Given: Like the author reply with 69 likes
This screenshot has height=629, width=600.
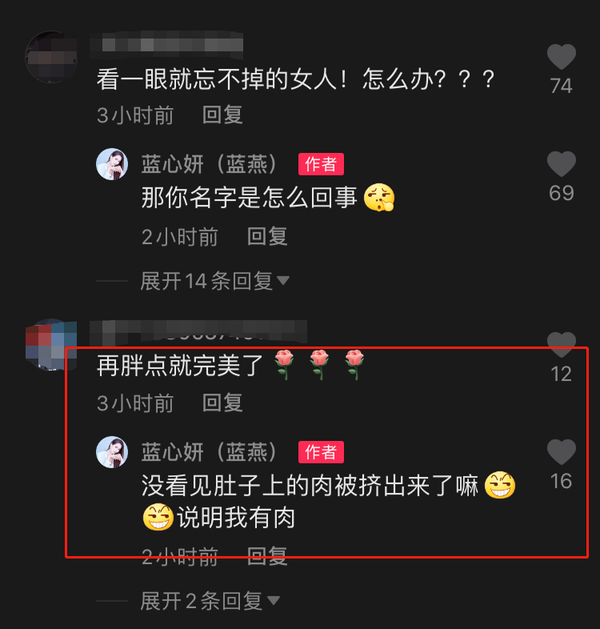Looking at the screenshot, I should pos(561,164).
